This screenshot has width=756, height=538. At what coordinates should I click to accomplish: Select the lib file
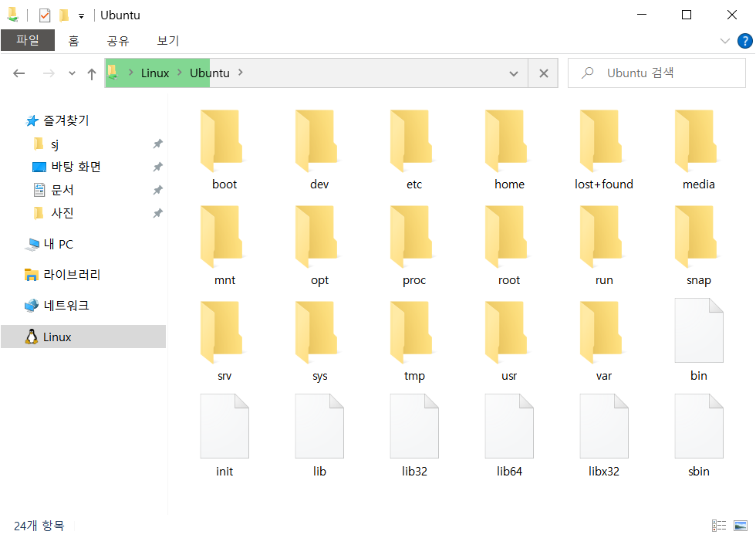(x=319, y=435)
